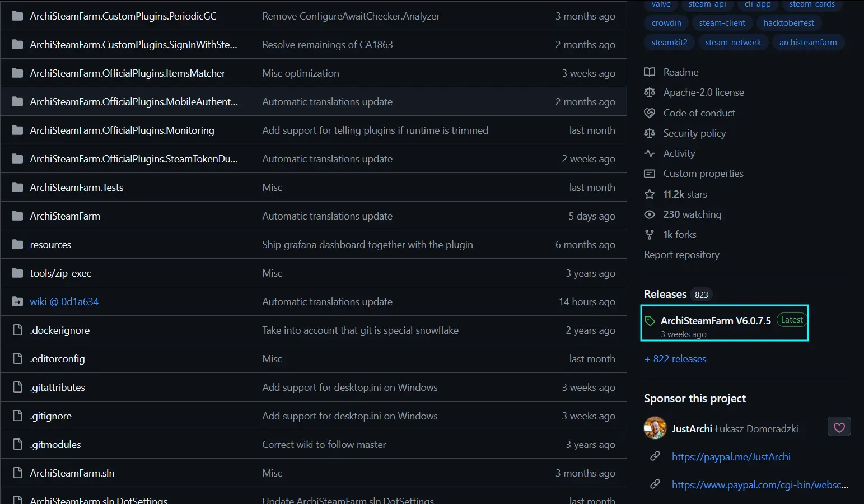Click file icon next to .gitattributes

click(x=17, y=388)
